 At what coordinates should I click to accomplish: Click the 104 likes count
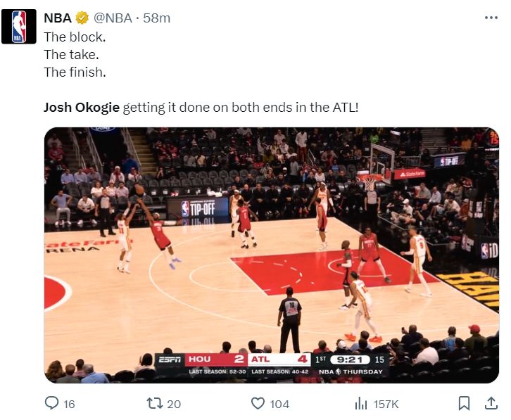pos(279,404)
